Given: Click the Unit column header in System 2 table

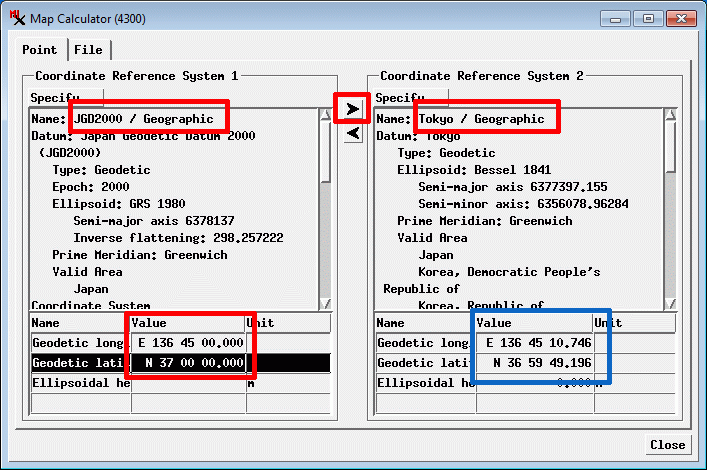Looking at the screenshot, I should [x=634, y=323].
